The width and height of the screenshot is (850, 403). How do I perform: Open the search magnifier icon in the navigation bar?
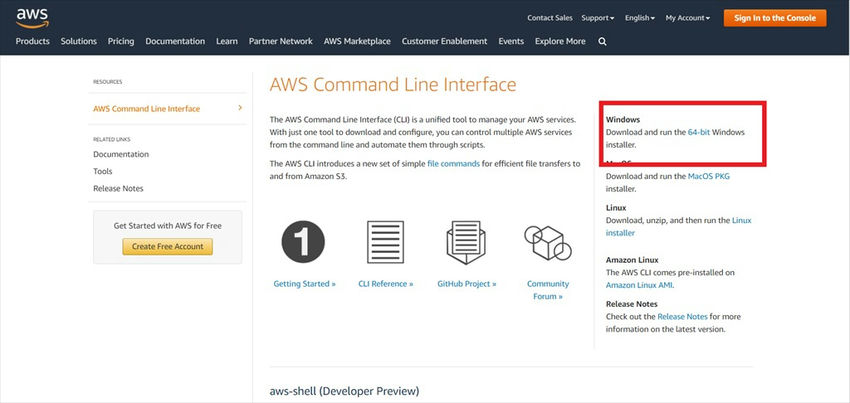602,42
